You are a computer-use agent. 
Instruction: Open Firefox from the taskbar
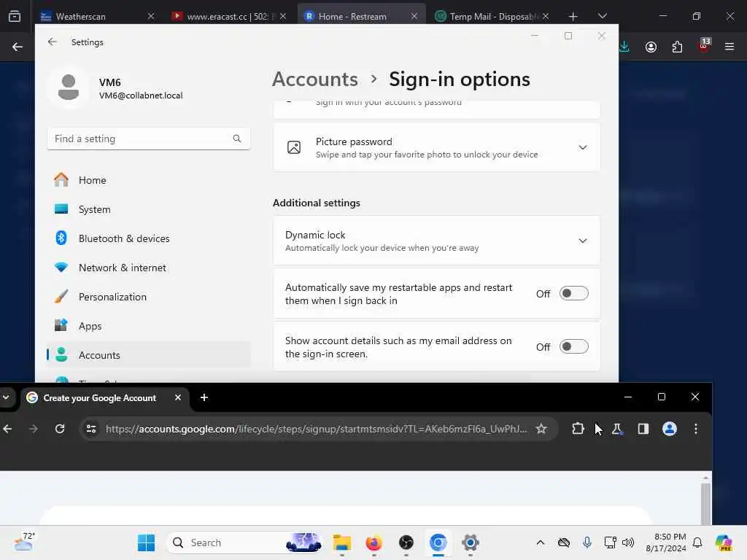tap(374, 542)
